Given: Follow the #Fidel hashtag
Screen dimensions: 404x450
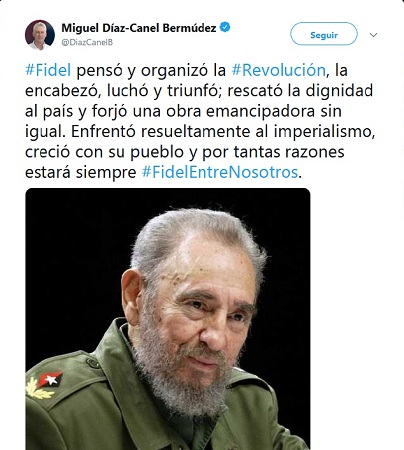Looking at the screenshot, I should click(x=48, y=70).
